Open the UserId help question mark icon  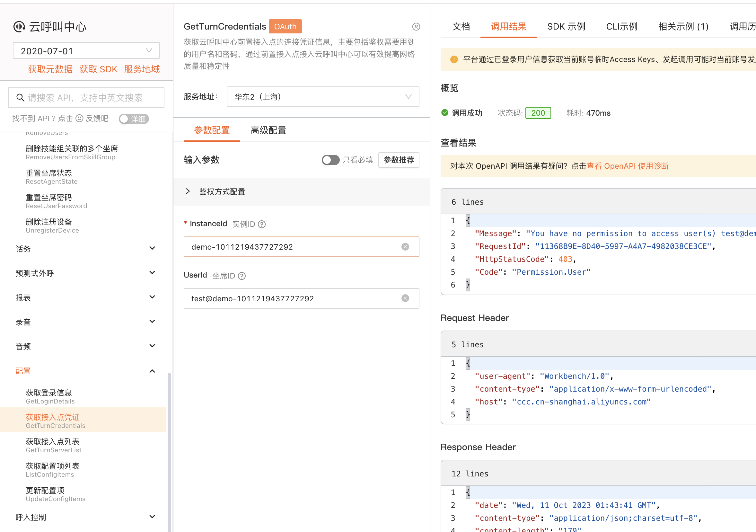pos(242,276)
